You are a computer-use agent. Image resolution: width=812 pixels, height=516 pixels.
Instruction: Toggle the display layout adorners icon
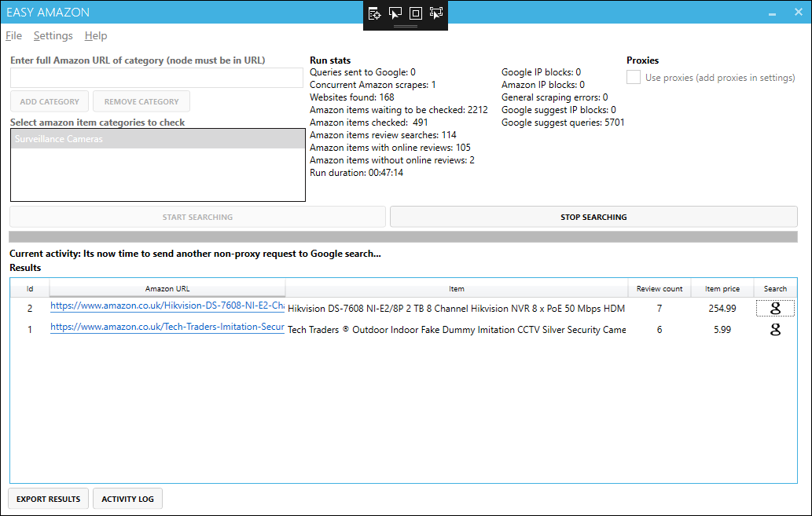click(416, 13)
